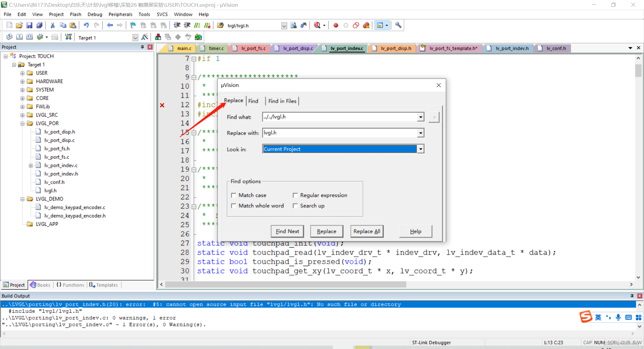The height and width of the screenshot is (349, 644).
Task: Save current file via floppy icon
Action: [30, 26]
